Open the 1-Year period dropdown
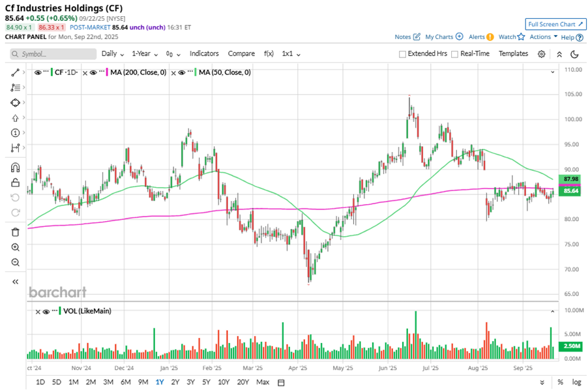The height and width of the screenshot is (392, 588). [145, 53]
